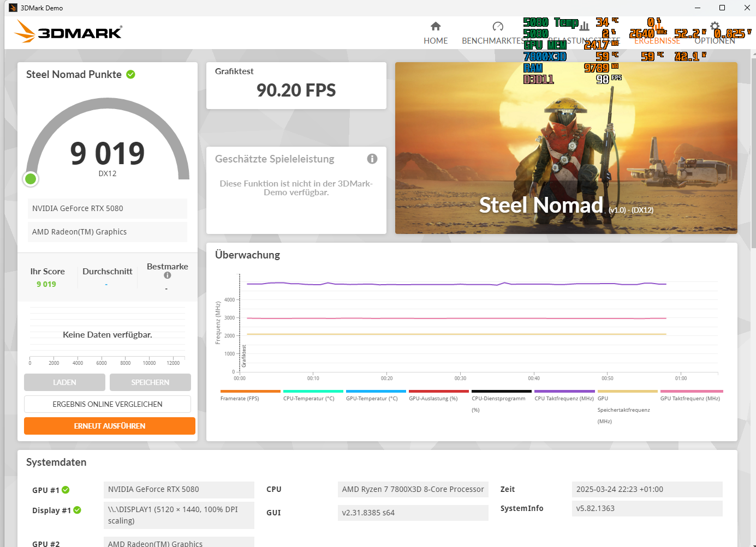This screenshot has height=547, width=756.
Task: Click the info icon beside Geschätzte Spieleleistung
Action: (x=372, y=159)
